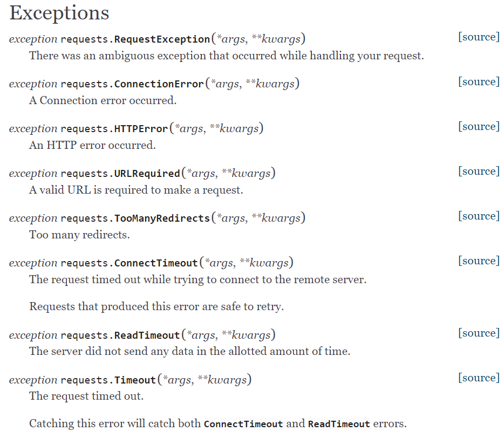This screenshot has width=504, height=445.
Task: Click requests.ConnectionError signature name
Action: pos(132,84)
